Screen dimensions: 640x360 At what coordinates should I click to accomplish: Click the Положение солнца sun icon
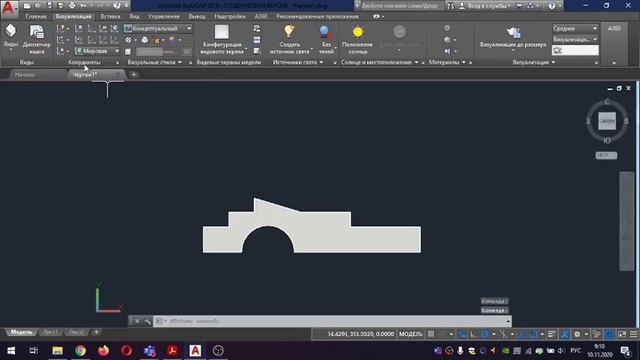[358, 32]
